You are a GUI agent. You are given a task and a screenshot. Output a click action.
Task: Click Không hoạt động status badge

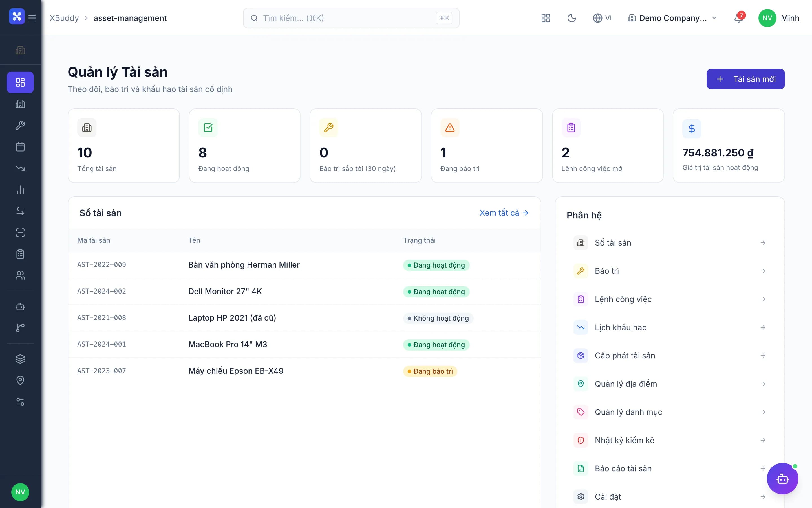438,318
